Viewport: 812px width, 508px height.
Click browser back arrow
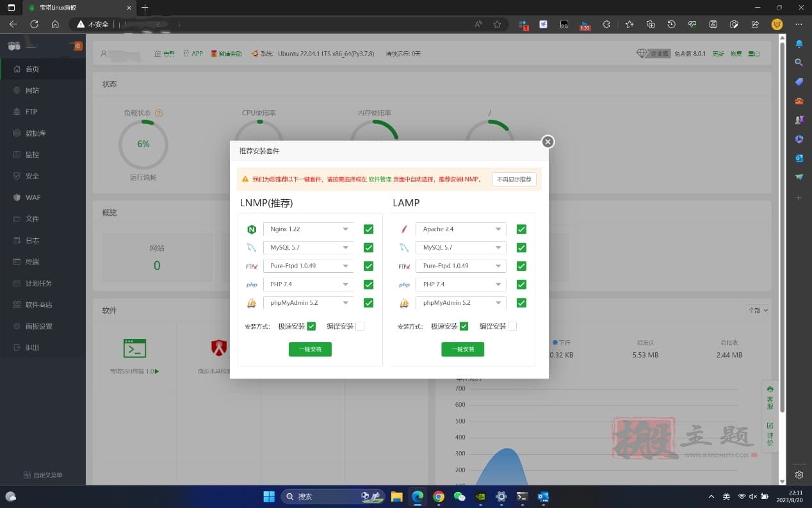pyautogui.click(x=13, y=24)
